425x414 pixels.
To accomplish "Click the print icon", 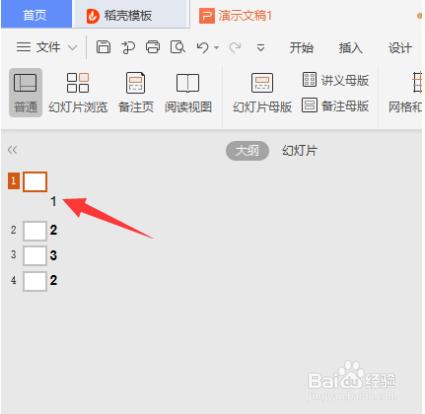I will pyautogui.click(x=153, y=47).
